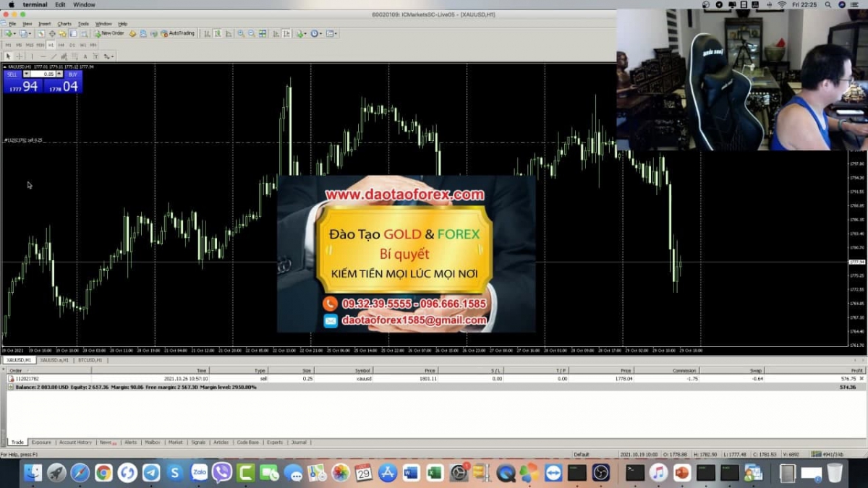Open the Journal terminal tab
The height and width of the screenshot is (488, 868).
pos(299,442)
